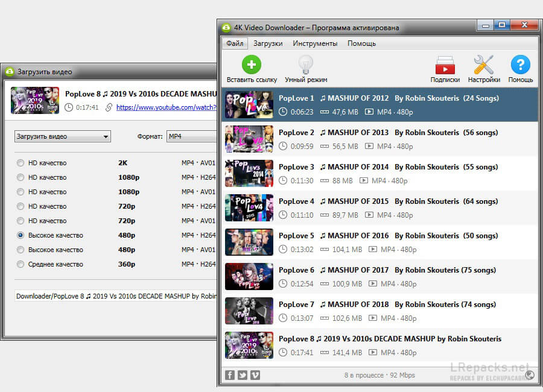Select HD качество 2K AV01 option

pos(21,163)
